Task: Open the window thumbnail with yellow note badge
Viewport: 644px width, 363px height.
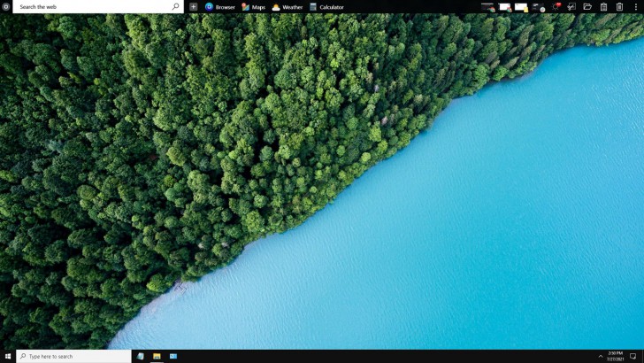Action: [x=521, y=7]
